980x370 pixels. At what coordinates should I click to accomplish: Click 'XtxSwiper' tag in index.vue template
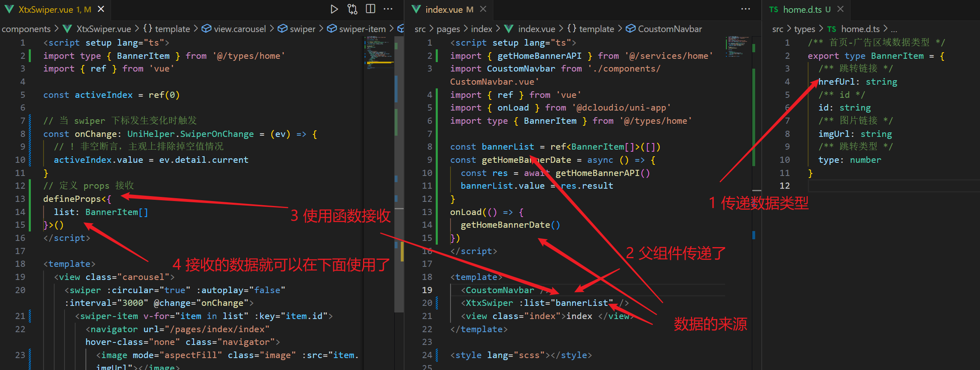[489, 303]
